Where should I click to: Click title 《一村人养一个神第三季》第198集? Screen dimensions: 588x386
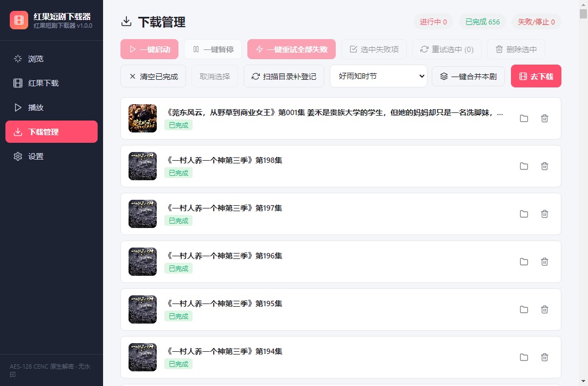click(224, 160)
